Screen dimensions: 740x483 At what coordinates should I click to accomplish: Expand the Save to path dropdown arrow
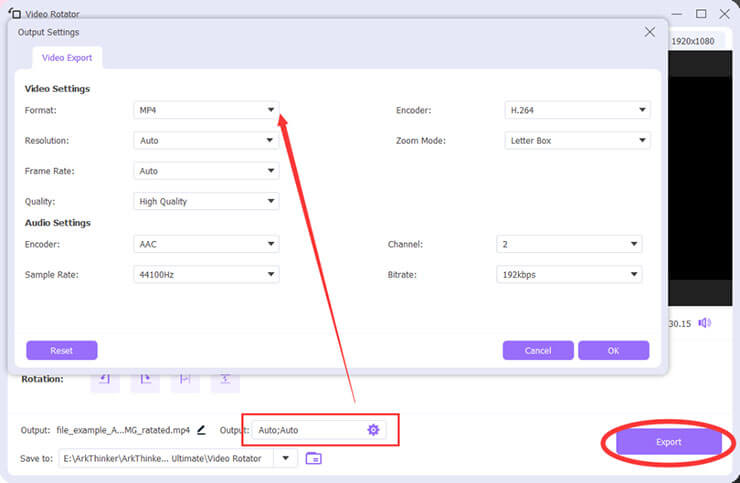click(287, 458)
